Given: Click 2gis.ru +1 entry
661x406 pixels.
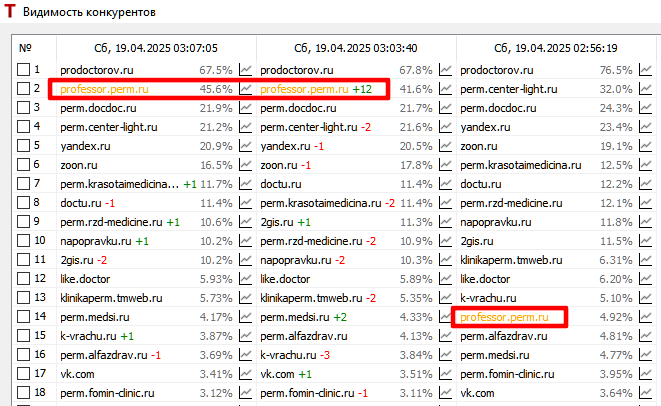Looking at the screenshot, I should (285, 222).
